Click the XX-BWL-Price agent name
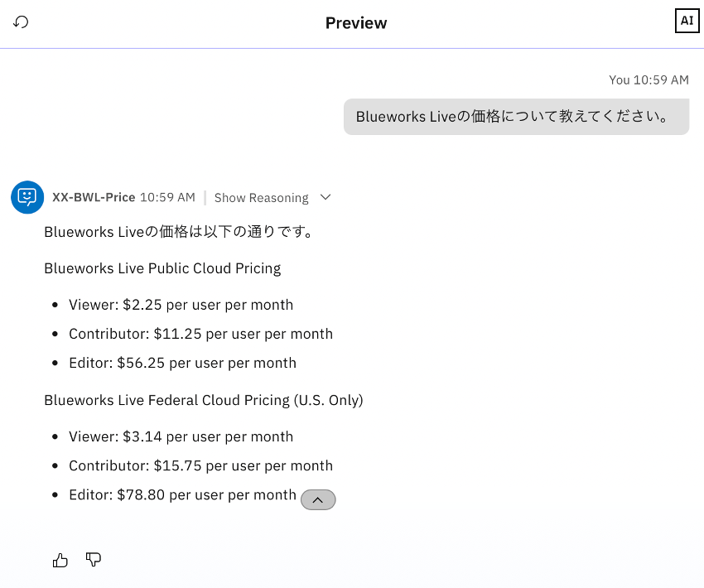The width and height of the screenshot is (704, 588). coord(94,198)
